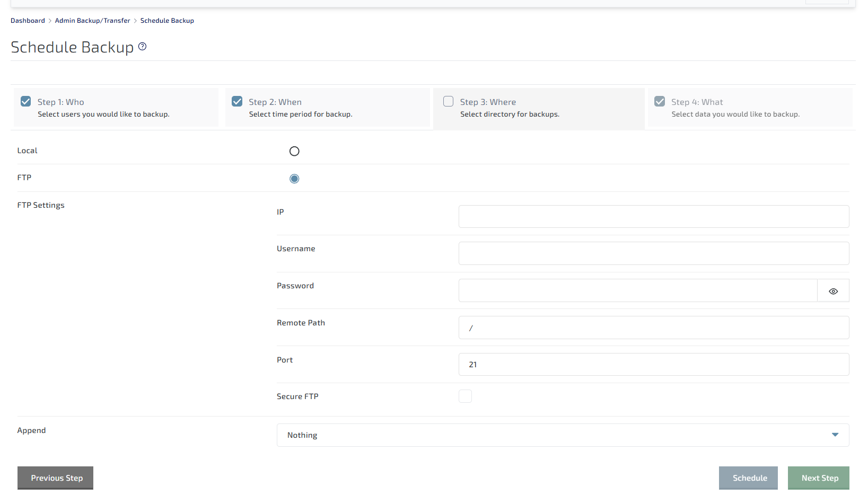Click the help icon beside Schedule Backup
The height and width of the screenshot is (495, 868).
[x=142, y=47]
